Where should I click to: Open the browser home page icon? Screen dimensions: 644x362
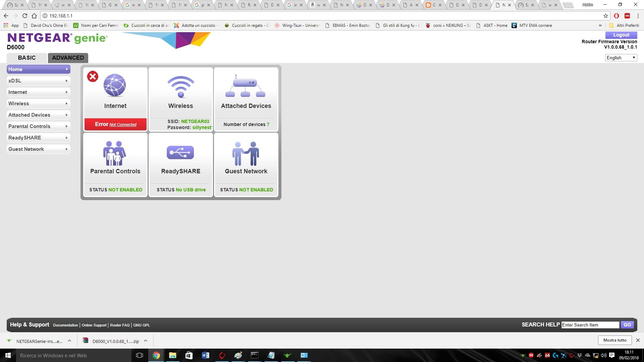click(34, 15)
